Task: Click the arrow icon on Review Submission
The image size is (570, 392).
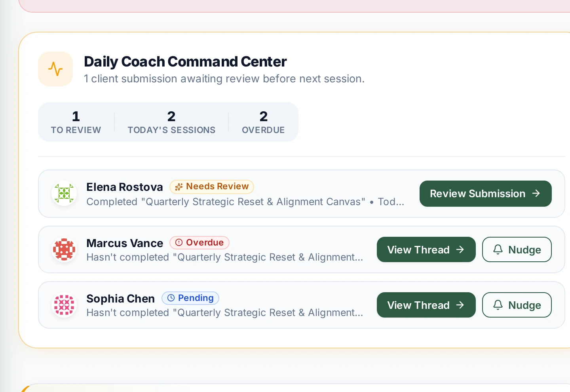Action: coord(536,193)
